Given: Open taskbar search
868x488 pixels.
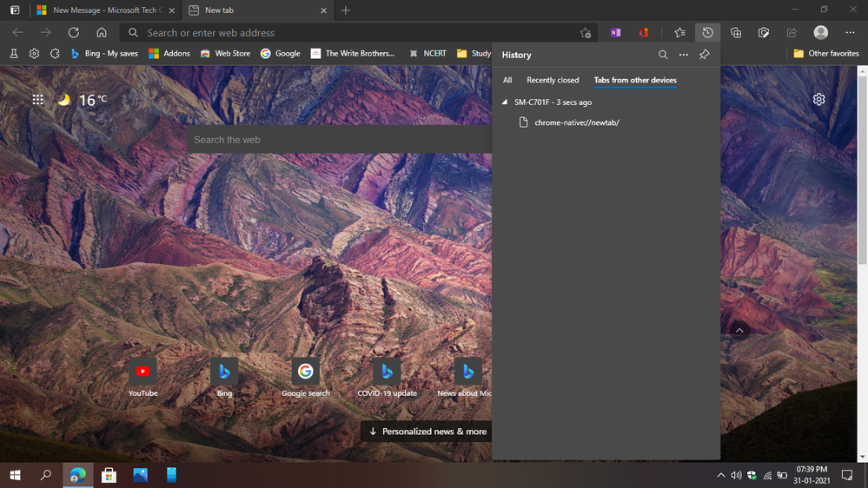Looking at the screenshot, I should point(46,475).
